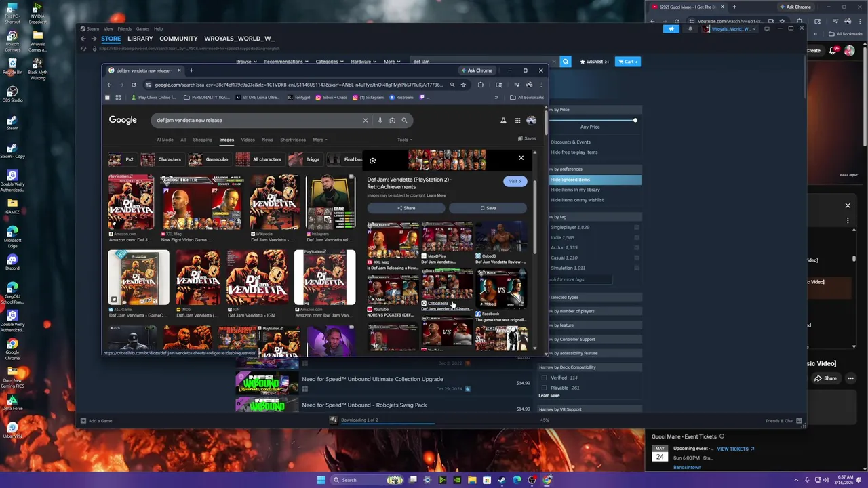This screenshot has width=868, height=488.
Task: Close the image preview panel
Action: point(521,158)
